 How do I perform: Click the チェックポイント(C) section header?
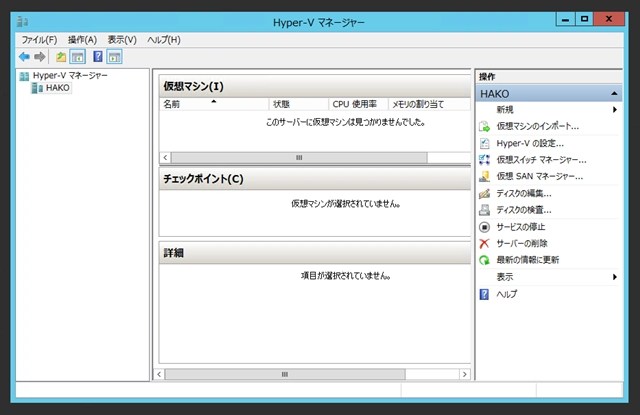(315, 179)
